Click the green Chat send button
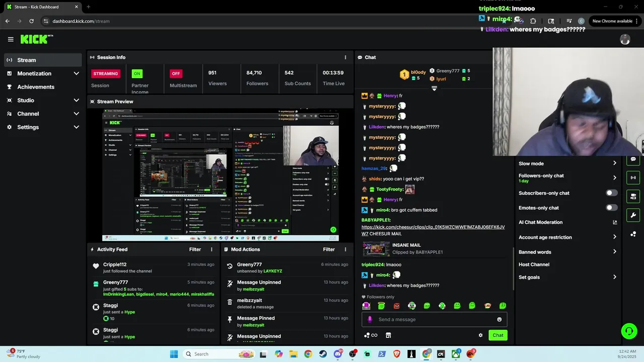Screen dimensions: 644x362 [498, 335]
